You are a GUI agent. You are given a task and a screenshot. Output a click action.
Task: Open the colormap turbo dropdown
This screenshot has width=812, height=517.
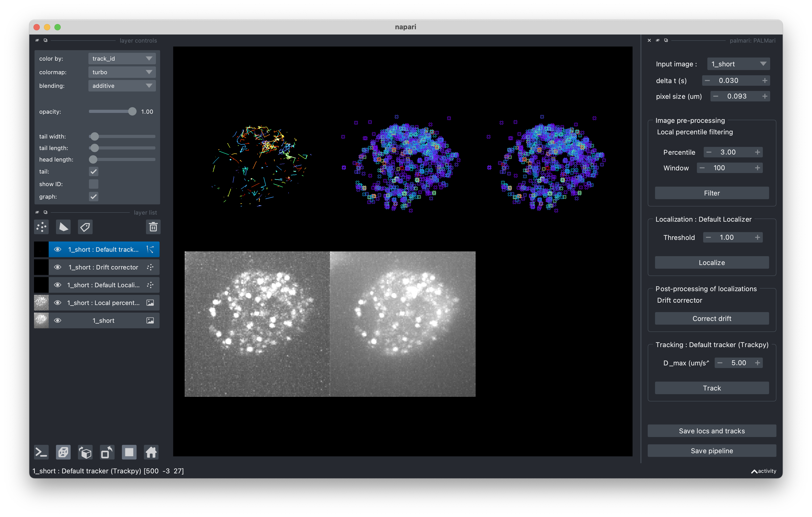click(x=122, y=72)
